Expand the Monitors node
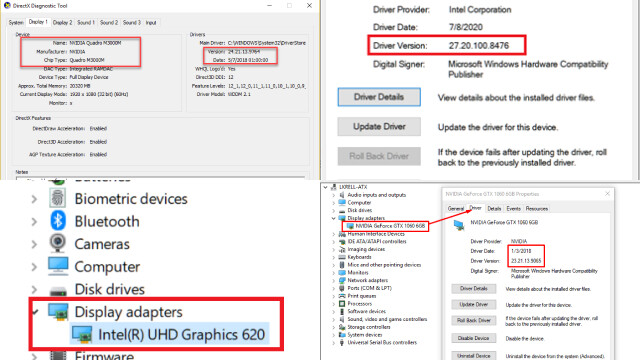Viewport: 640px width, 360px height. (333, 273)
